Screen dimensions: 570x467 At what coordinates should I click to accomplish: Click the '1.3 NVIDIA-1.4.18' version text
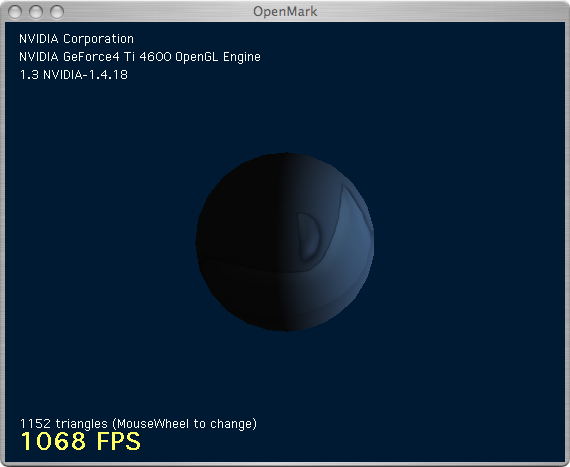pyautogui.click(x=74, y=75)
